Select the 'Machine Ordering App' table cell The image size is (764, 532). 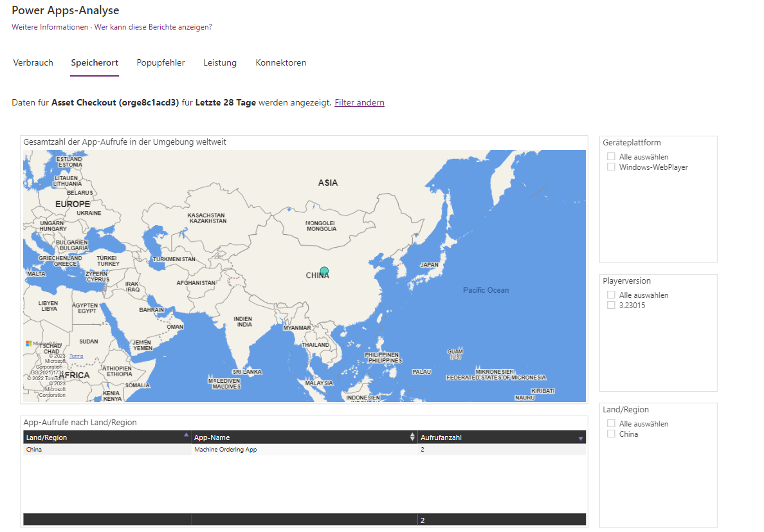pos(305,449)
